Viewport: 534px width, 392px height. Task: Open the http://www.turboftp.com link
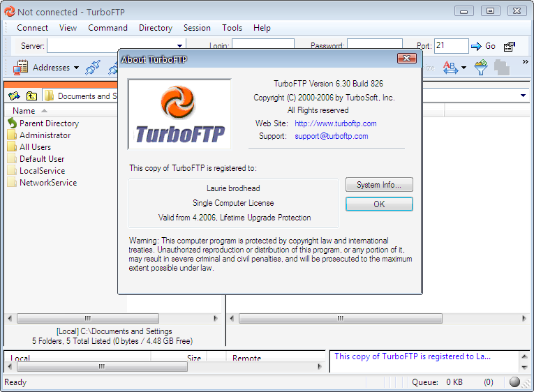point(336,123)
